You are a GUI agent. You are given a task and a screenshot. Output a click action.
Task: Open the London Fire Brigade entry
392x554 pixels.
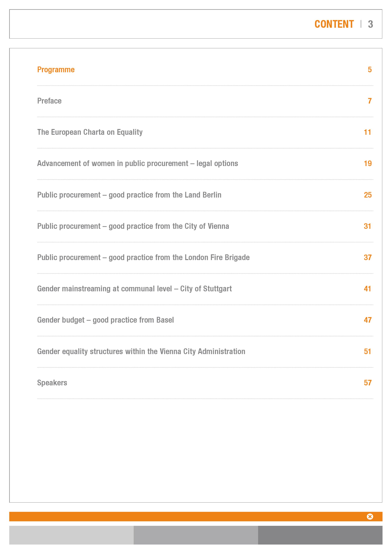(143, 257)
